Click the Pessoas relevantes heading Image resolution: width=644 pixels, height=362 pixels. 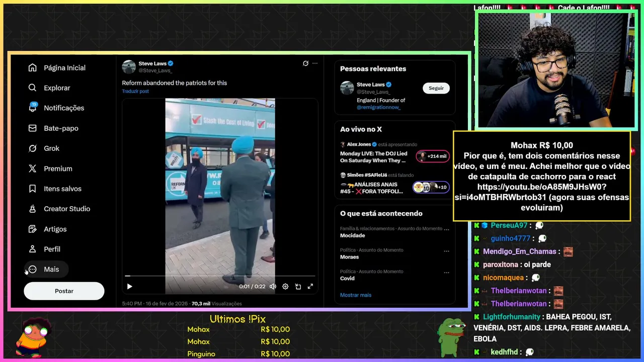click(x=373, y=69)
